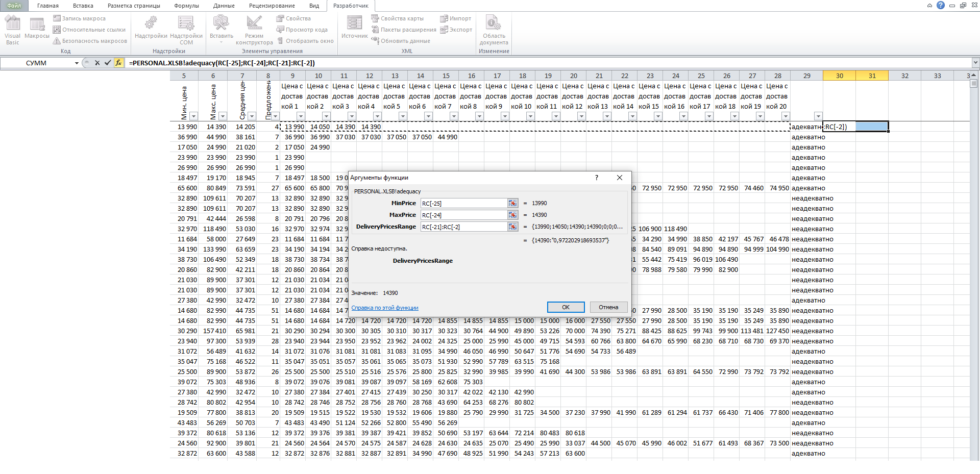Click vertical scrollbar up arrow
Screen dimensions: 980x474
point(974,75)
